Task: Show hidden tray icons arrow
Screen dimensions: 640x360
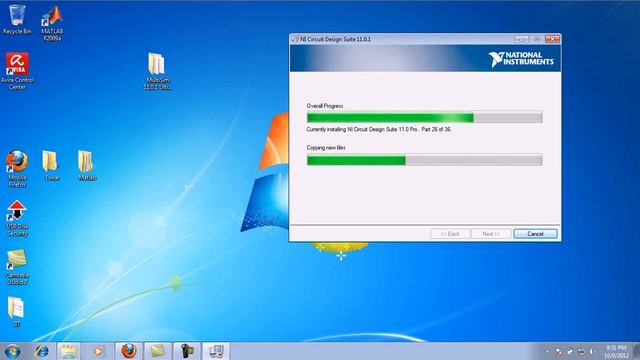Action: click(x=547, y=351)
